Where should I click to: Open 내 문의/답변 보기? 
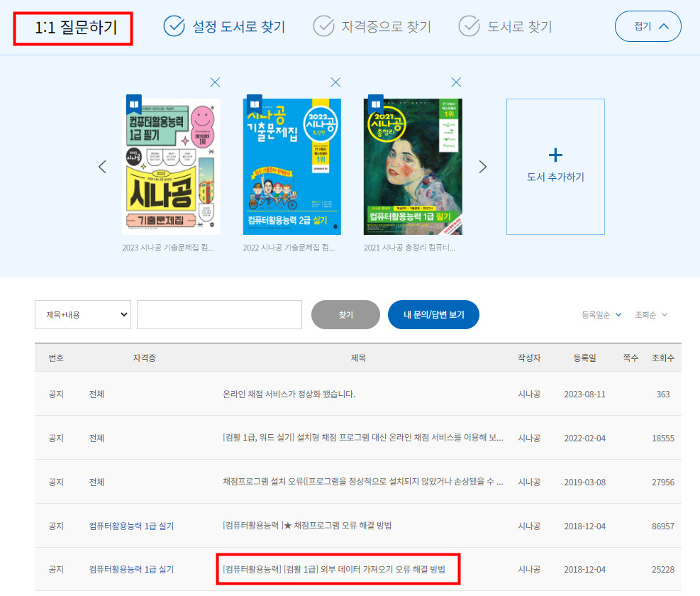click(x=433, y=314)
